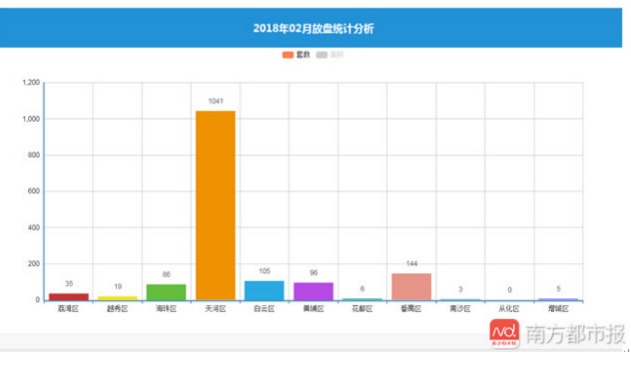Click the 400 y-axis tick label

coord(33,227)
